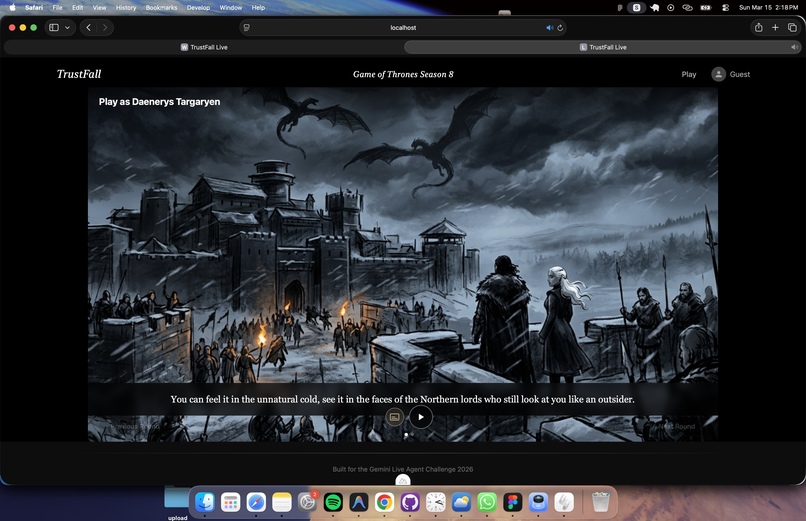Open GitHub Desktop from the Dock
The width and height of the screenshot is (806, 521).
pyautogui.click(x=410, y=502)
